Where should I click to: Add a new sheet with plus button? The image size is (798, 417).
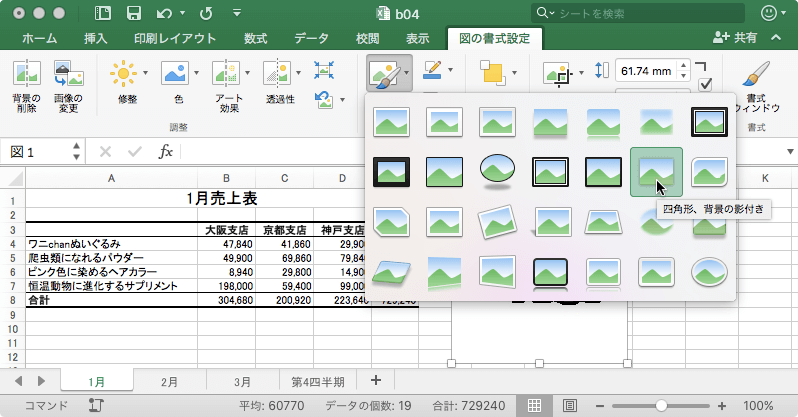click(376, 381)
